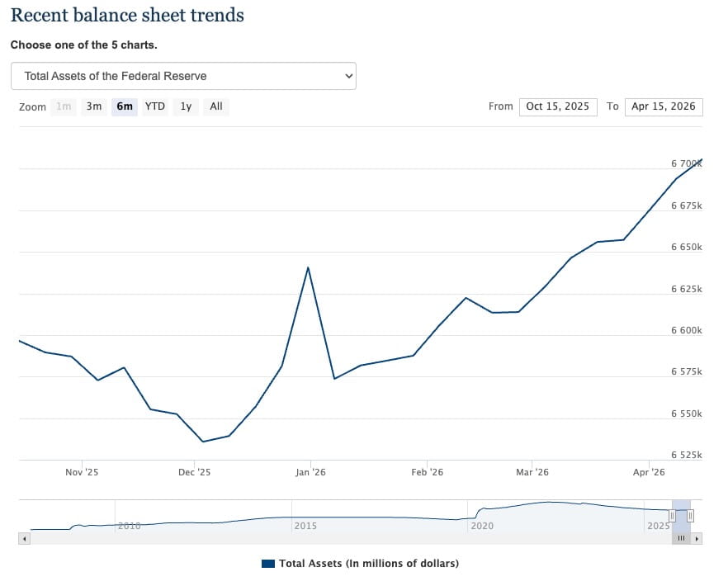Enable the 1m zoom range
The width and height of the screenshot is (728, 586).
pyautogui.click(x=63, y=106)
